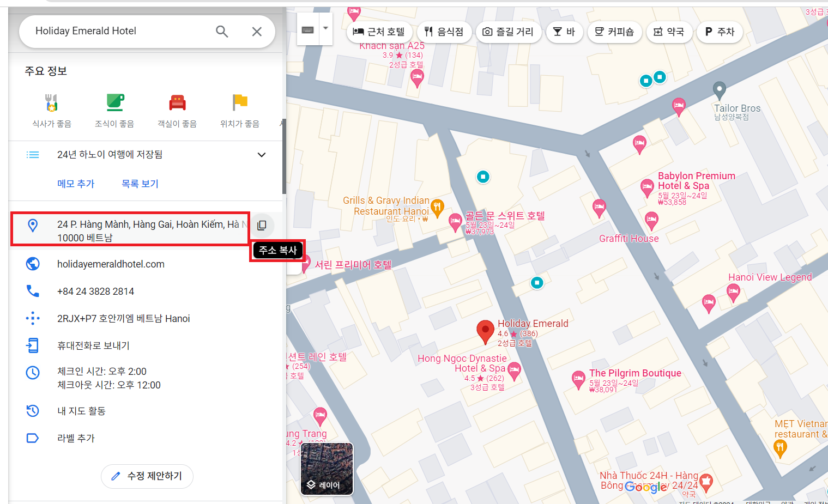Toggle the on-screen keyboard icon
Screen dimensions: 828x504
click(308, 30)
